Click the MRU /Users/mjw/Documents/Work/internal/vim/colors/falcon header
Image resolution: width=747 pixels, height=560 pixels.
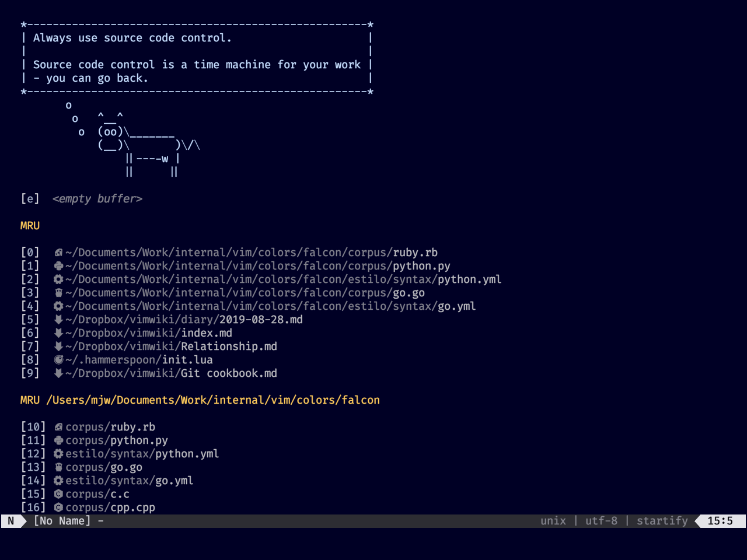(200, 400)
